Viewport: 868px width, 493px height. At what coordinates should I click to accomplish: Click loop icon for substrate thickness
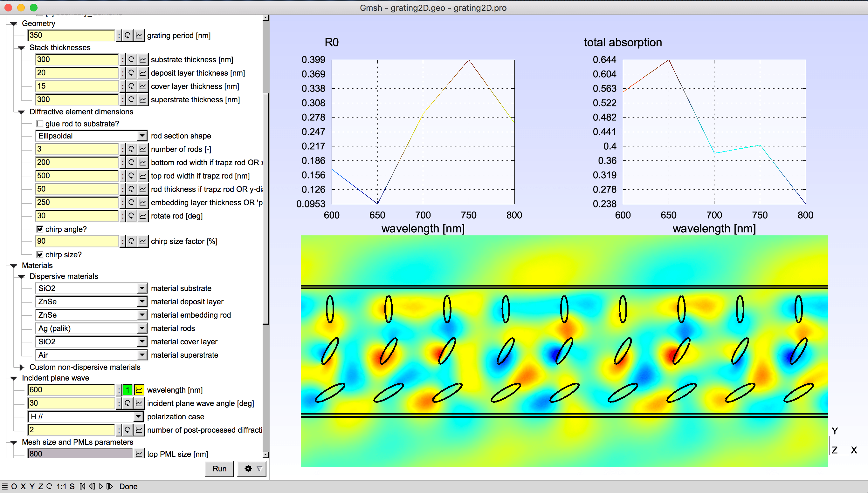coord(131,60)
